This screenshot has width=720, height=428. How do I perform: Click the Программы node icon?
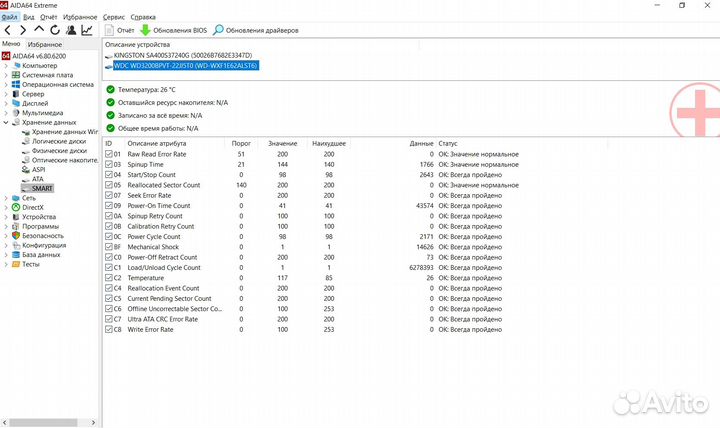coord(17,226)
